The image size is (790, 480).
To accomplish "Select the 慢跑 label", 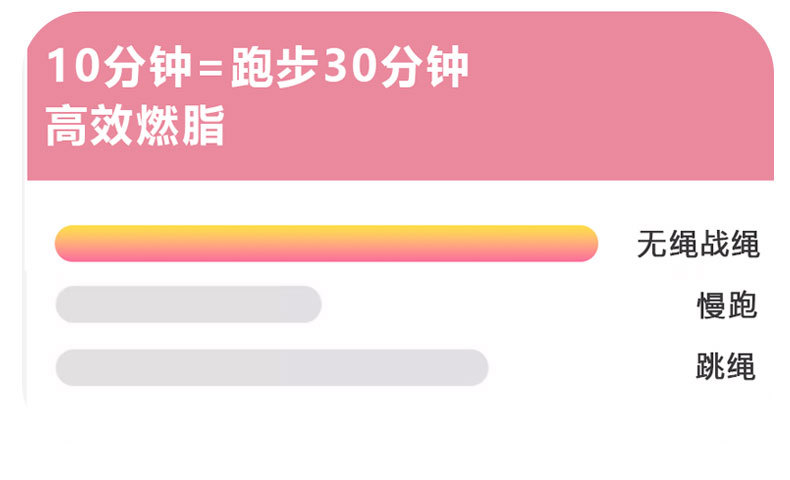I will click(726, 305).
